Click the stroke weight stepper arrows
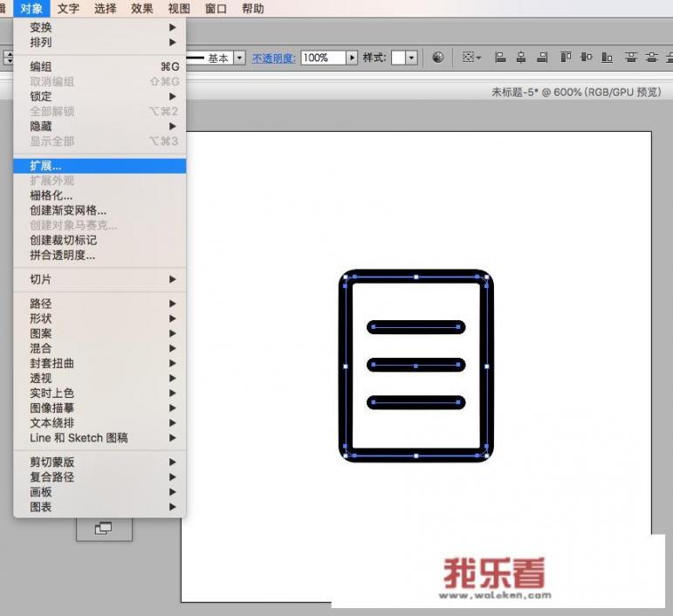 9,58
